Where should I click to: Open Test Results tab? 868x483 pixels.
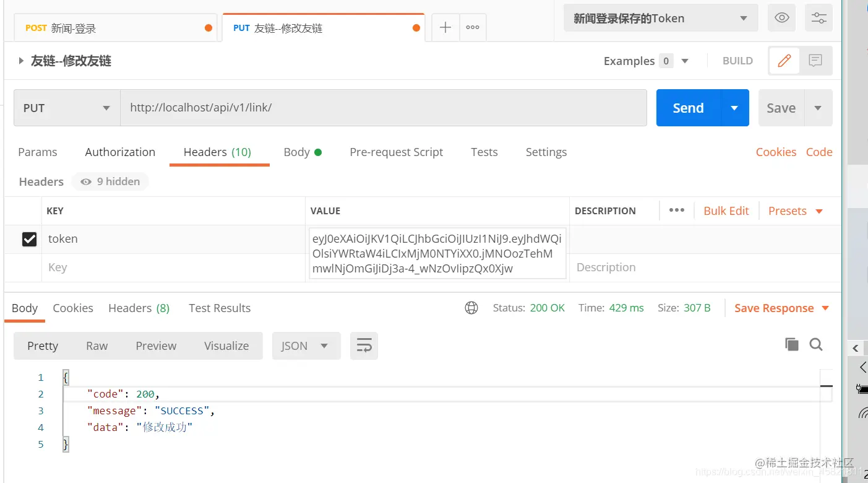click(x=220, y=308)
